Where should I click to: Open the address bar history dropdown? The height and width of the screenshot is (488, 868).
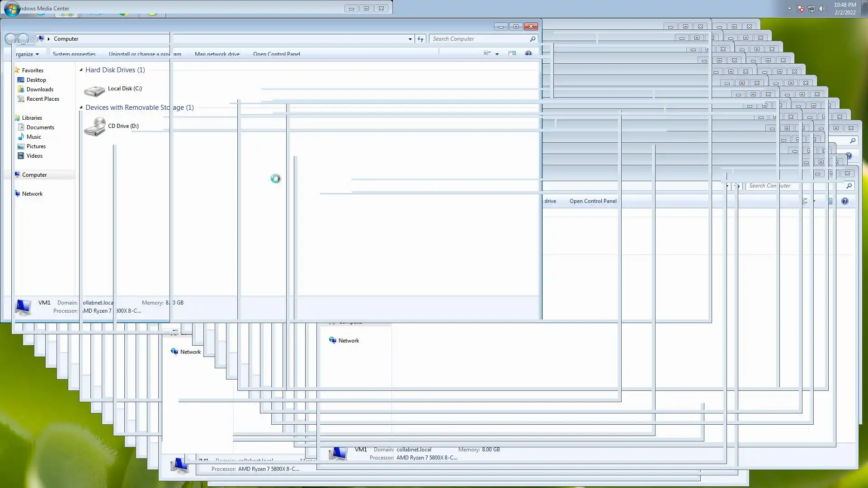point(410,39)
